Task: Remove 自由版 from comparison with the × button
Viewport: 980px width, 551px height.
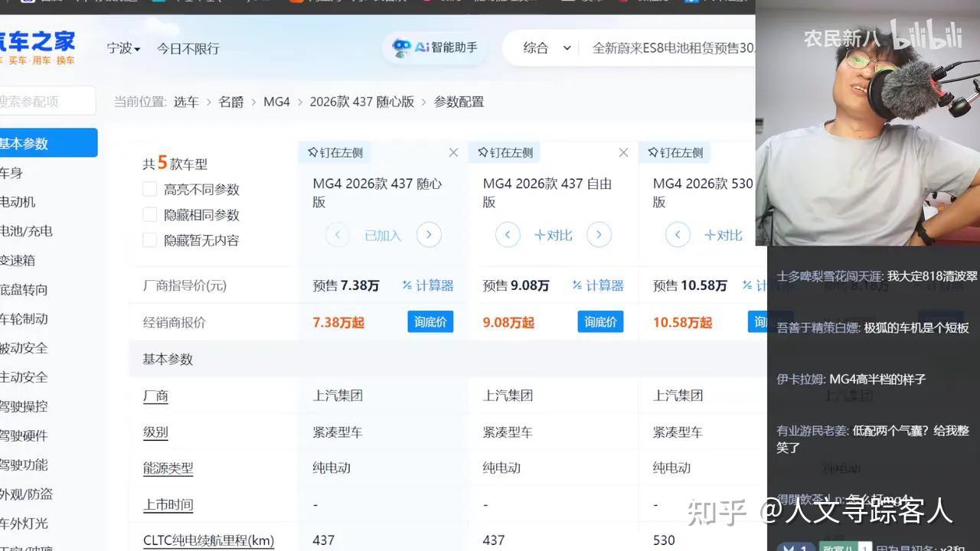Action: [x=622, y=152]
